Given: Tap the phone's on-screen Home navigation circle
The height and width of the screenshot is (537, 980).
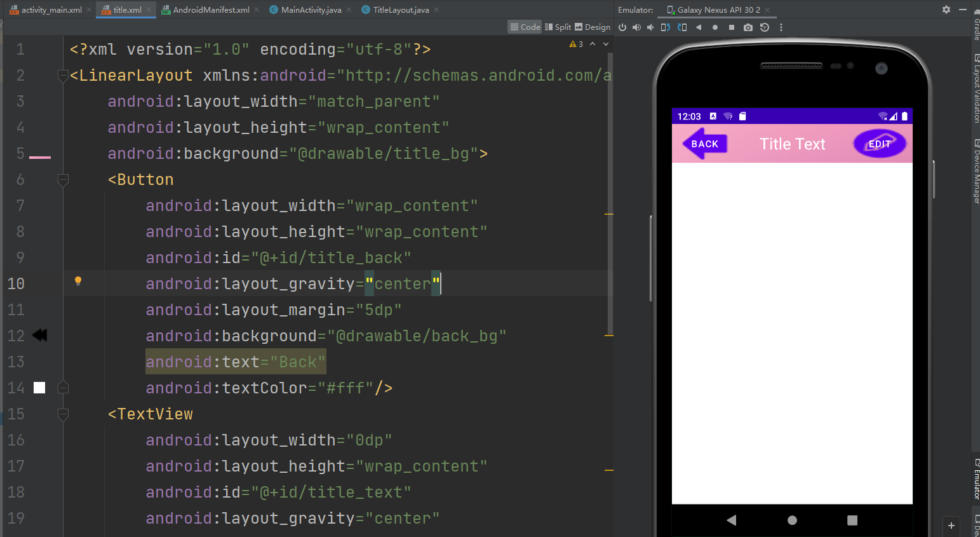Looking at the screenshot, I should pos(792,520).
